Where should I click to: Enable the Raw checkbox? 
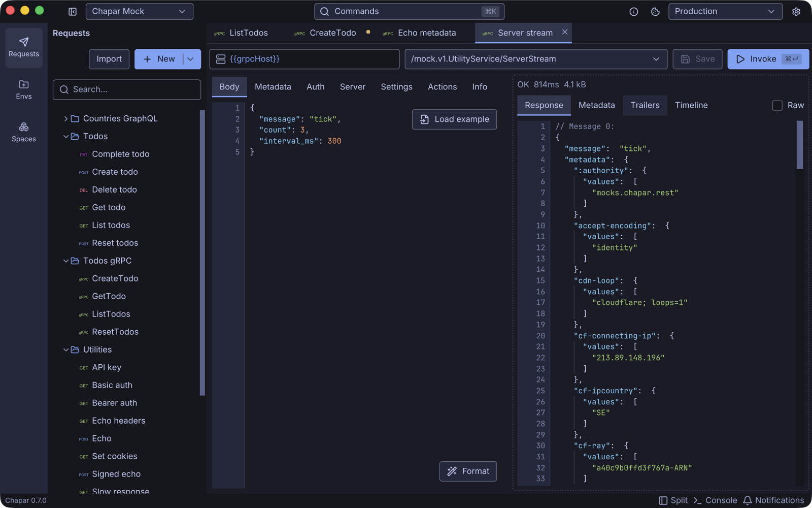pos(777,105)
